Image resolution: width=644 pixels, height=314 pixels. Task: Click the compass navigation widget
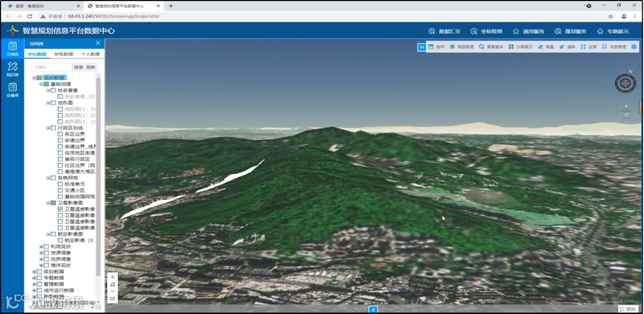click(626, 83)
